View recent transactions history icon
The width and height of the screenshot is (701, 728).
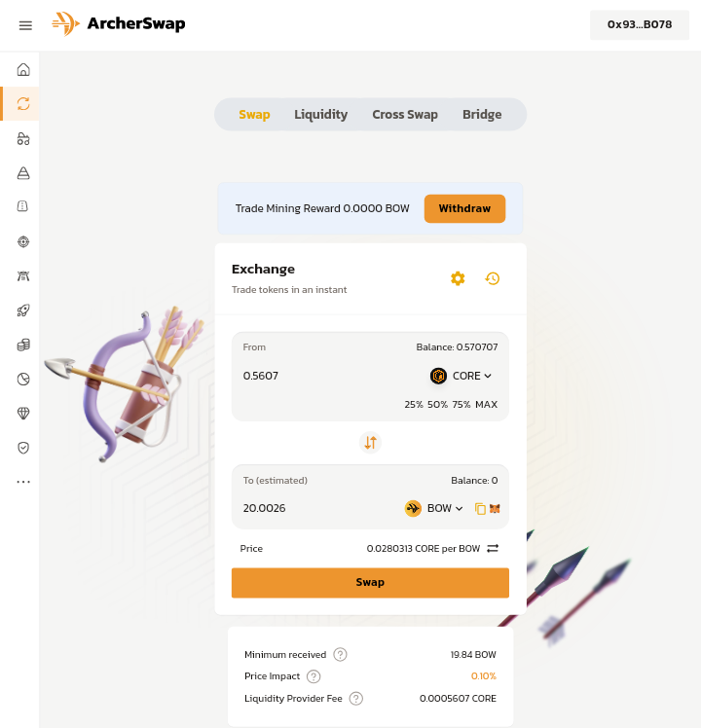(x=493, y=278)
